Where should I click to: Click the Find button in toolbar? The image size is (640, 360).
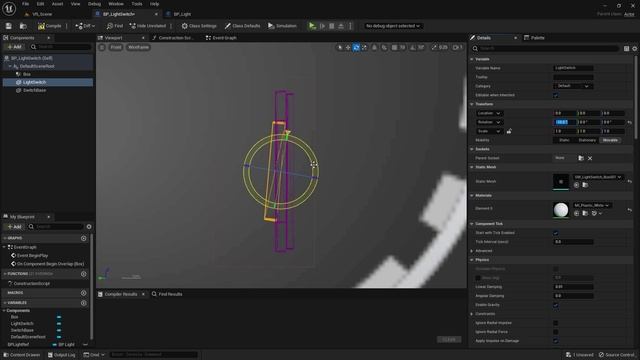click(115, 26)
